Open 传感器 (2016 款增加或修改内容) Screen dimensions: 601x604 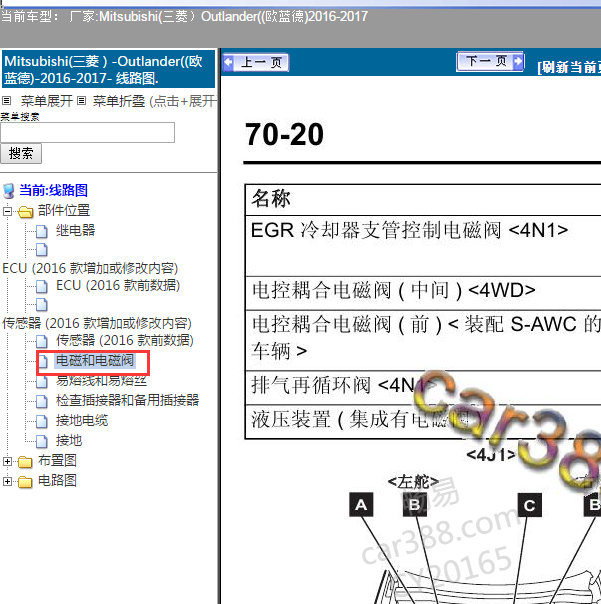(x=97, y=323)
